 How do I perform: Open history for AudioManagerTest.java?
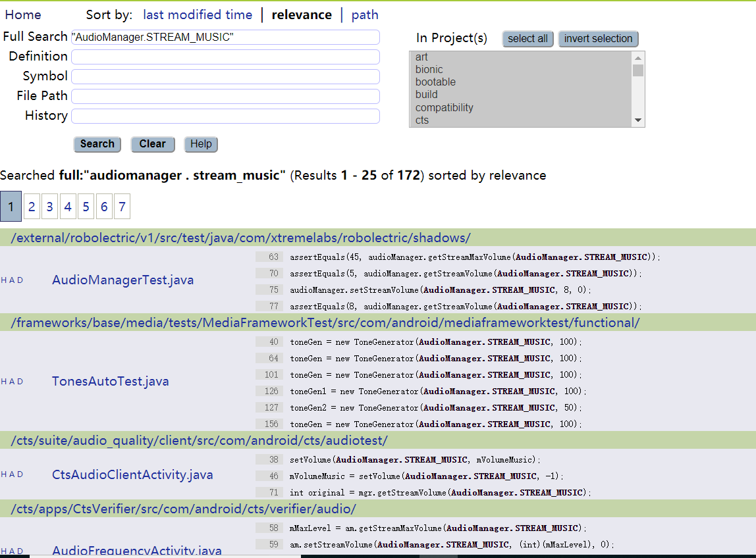pyautogui.click(x=3, y=280)
